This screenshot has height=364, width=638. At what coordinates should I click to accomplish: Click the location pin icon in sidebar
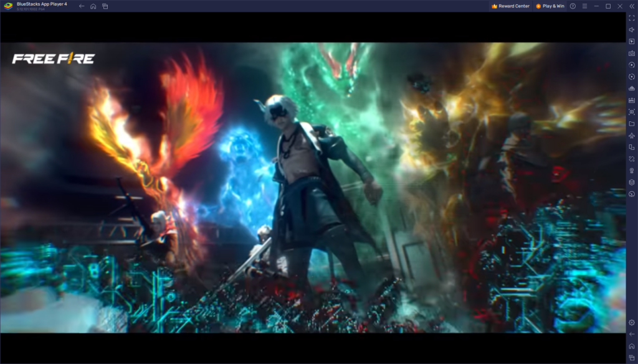click(x=631, y=170)
